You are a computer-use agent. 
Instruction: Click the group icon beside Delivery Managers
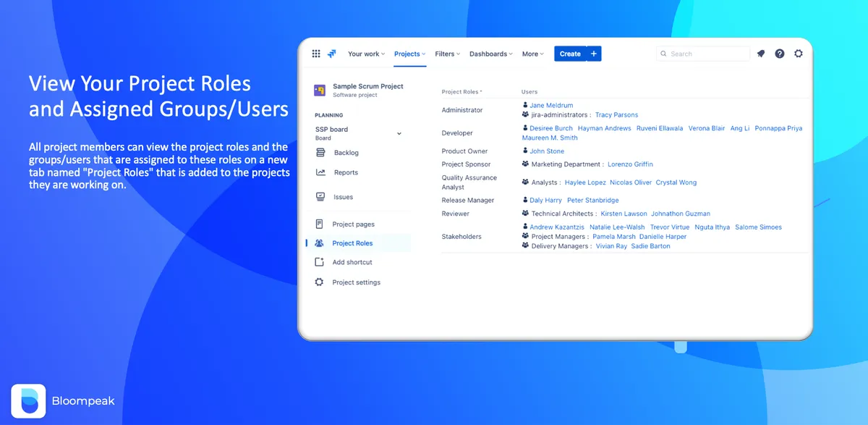pos(525,246)
